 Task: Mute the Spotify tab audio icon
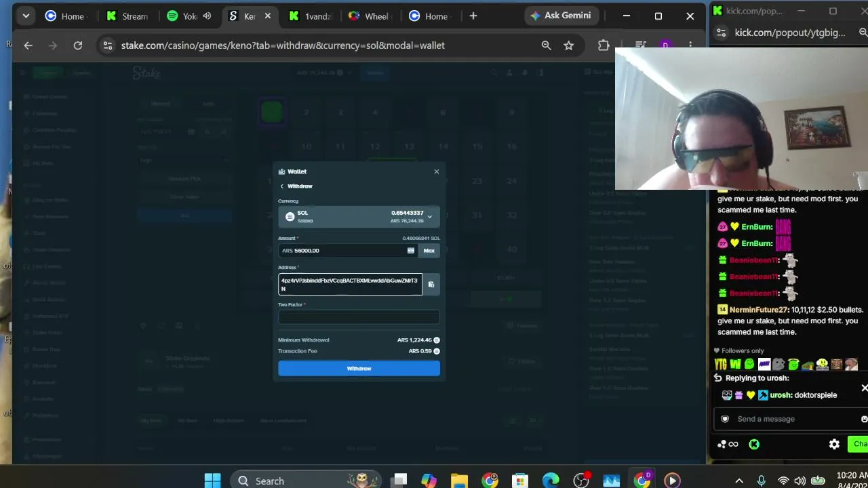(x=207, y=16)
